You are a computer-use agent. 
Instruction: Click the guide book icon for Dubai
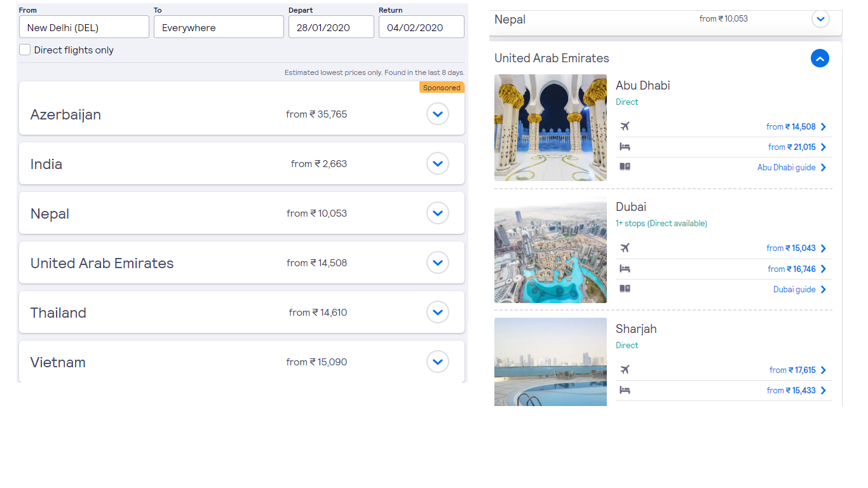625,288
